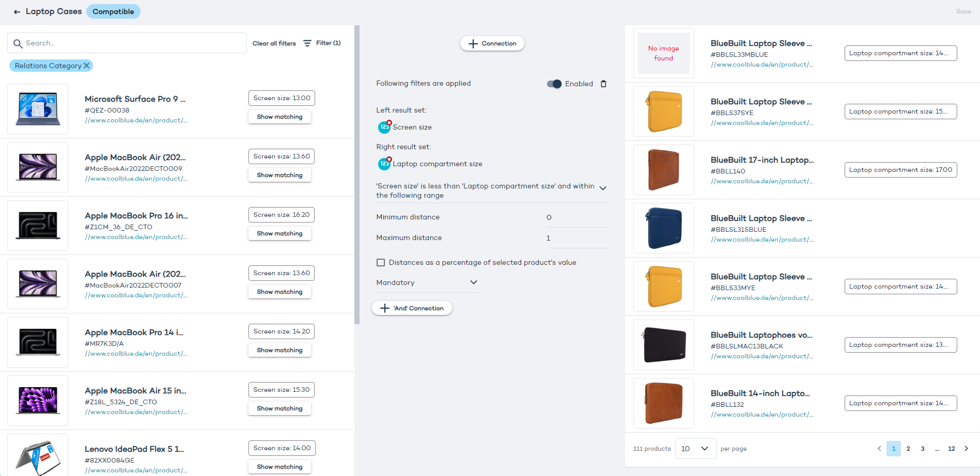Click the Laptop compartment size attribute icon
This screenshot has width=980, height=476.
click(x=384, y=164)
